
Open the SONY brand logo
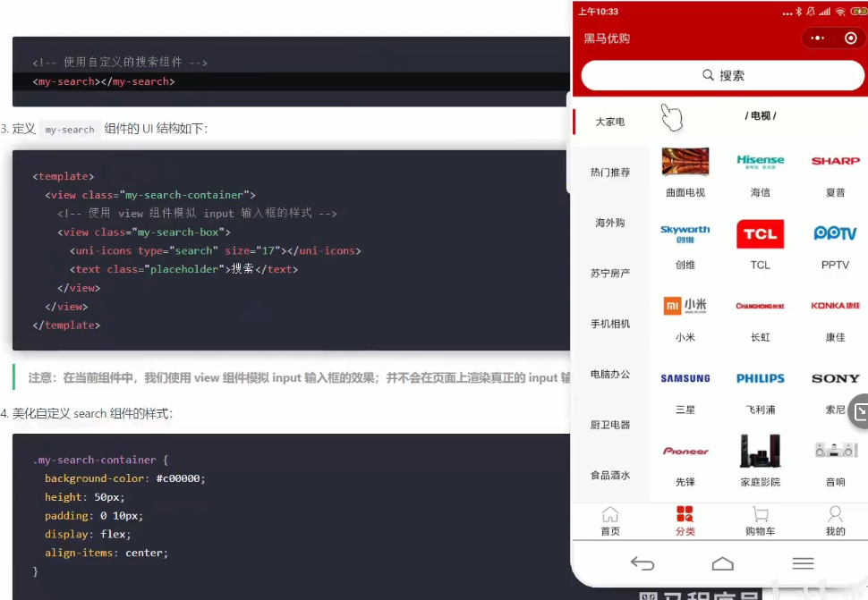(836, 378)
